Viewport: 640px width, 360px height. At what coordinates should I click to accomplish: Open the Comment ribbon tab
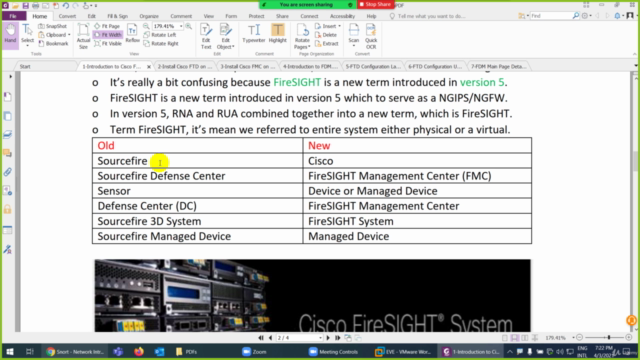(181, 16)
